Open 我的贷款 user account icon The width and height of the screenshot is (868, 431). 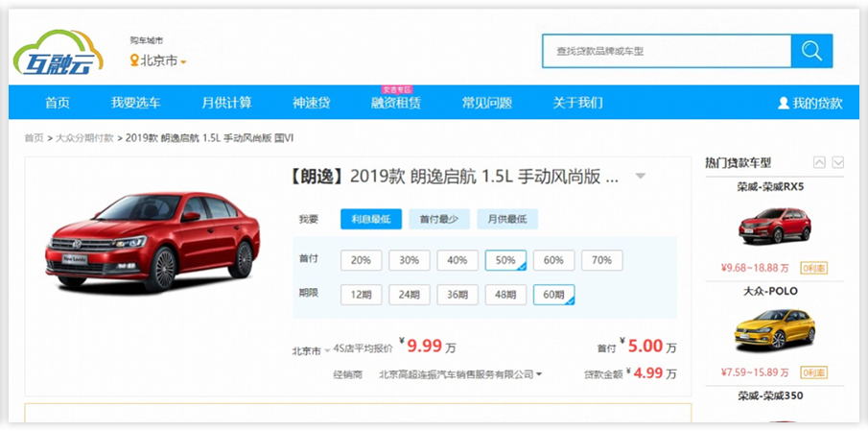783,103
